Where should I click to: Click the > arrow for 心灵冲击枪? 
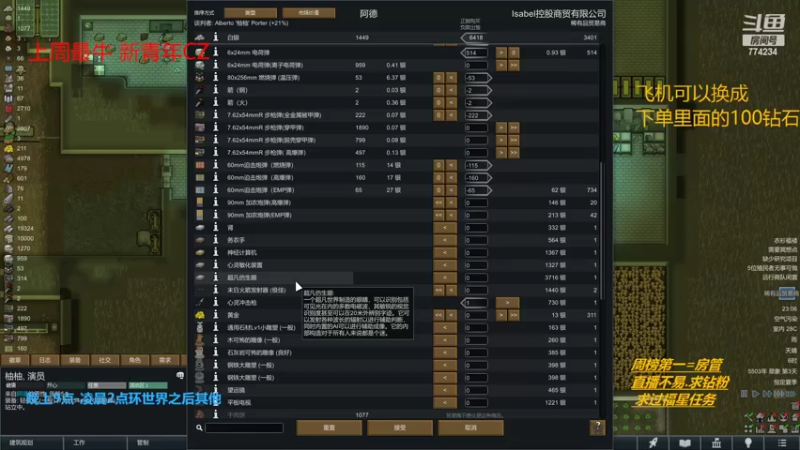click(x=507, y=303)
